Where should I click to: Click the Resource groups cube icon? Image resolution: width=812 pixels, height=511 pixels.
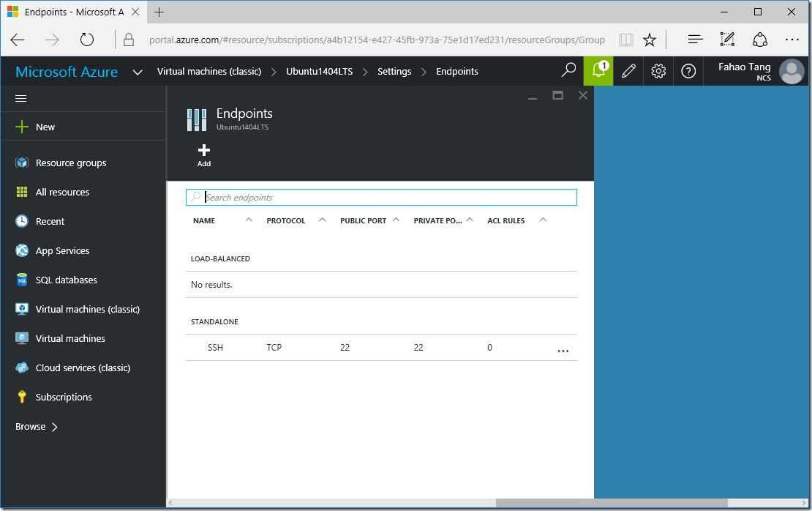[22, 163]
